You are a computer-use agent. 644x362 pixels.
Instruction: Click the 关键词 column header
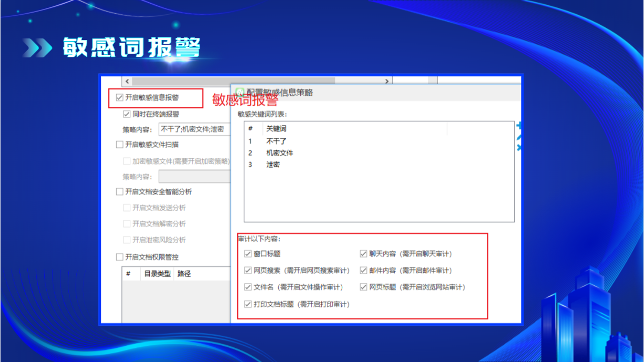click(277, 128)
